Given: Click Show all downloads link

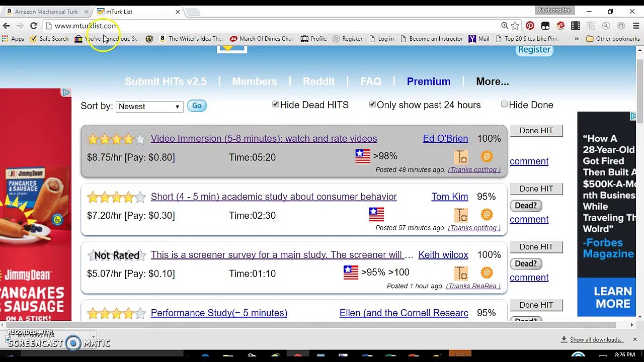Looking at the screenshot, I should pos(597,340).
